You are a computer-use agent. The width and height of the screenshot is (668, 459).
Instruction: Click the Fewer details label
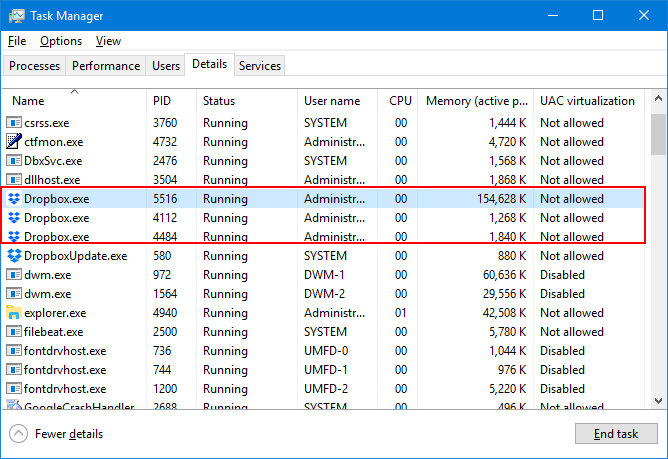pos(69,434)
